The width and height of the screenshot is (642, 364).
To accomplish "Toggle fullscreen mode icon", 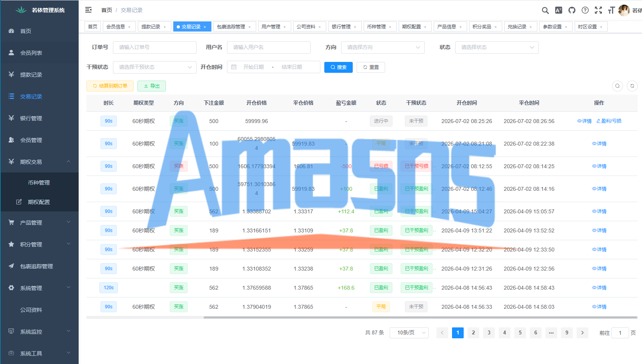I will pos(598,10).
